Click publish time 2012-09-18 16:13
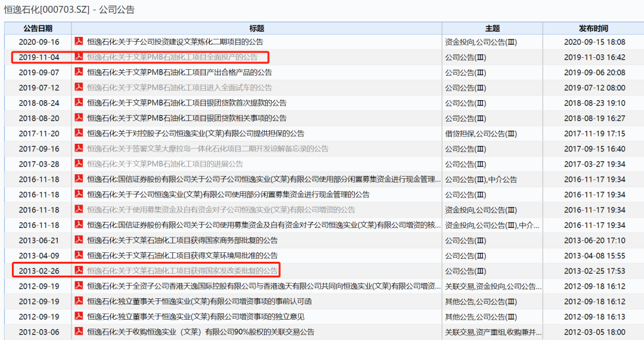Image resolution: width=644 pixels, height=340 pixels. click(x=595, y=317)
